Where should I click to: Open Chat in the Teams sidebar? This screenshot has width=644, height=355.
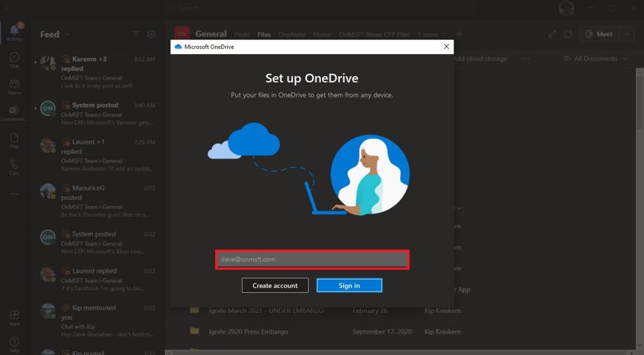pos(14,60)
